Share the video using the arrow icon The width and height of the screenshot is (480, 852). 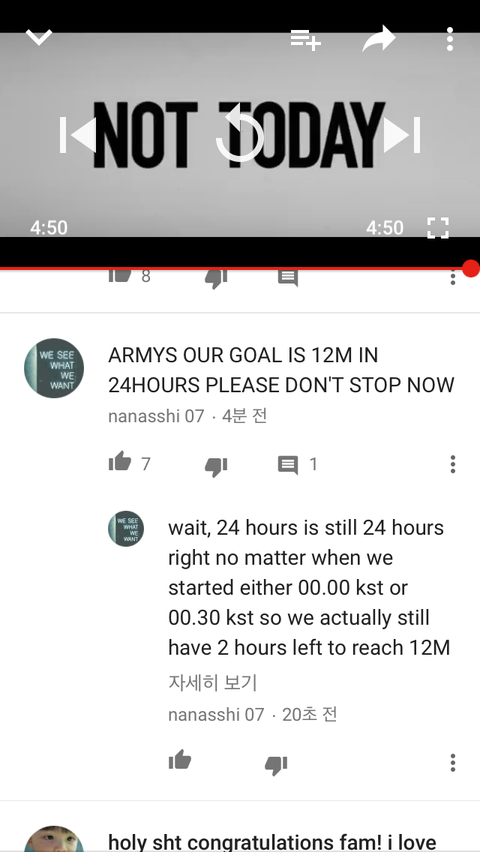[379, 39]
